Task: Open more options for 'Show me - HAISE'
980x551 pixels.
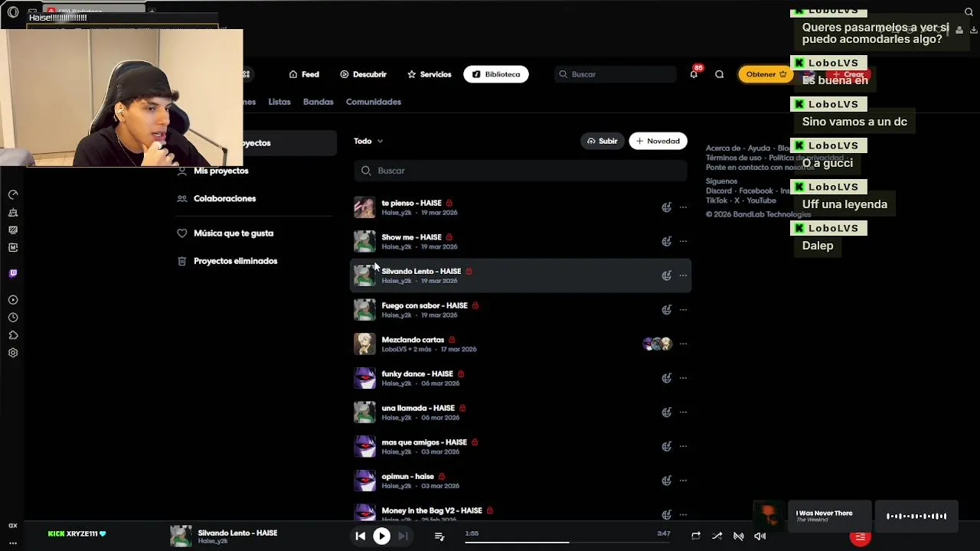Action: [x=683, y=241]
